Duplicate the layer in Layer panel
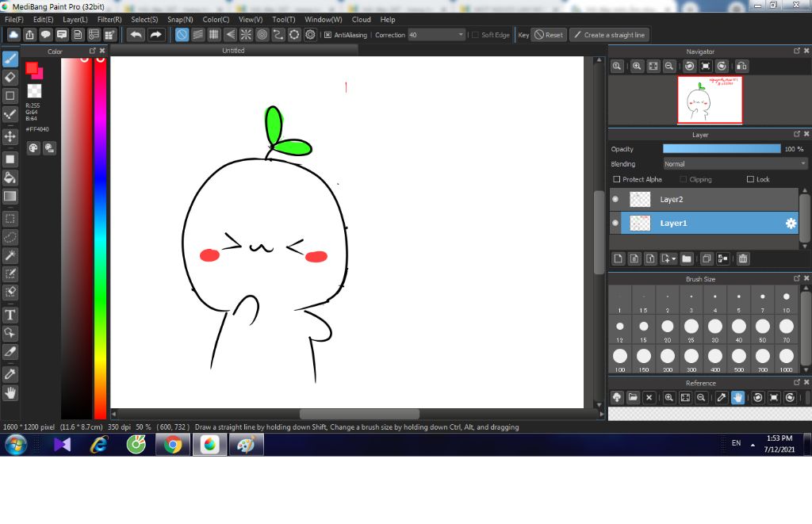 tap(707, 258)
